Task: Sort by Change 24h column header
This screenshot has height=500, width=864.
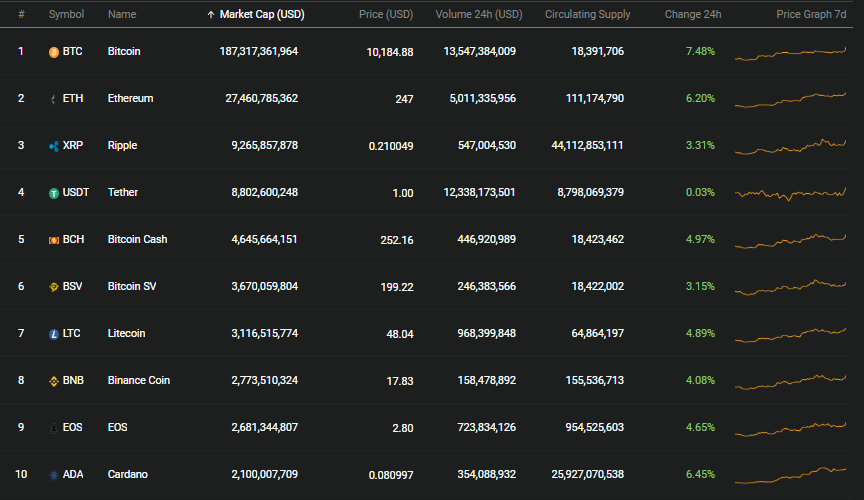Action: point(693,14)
